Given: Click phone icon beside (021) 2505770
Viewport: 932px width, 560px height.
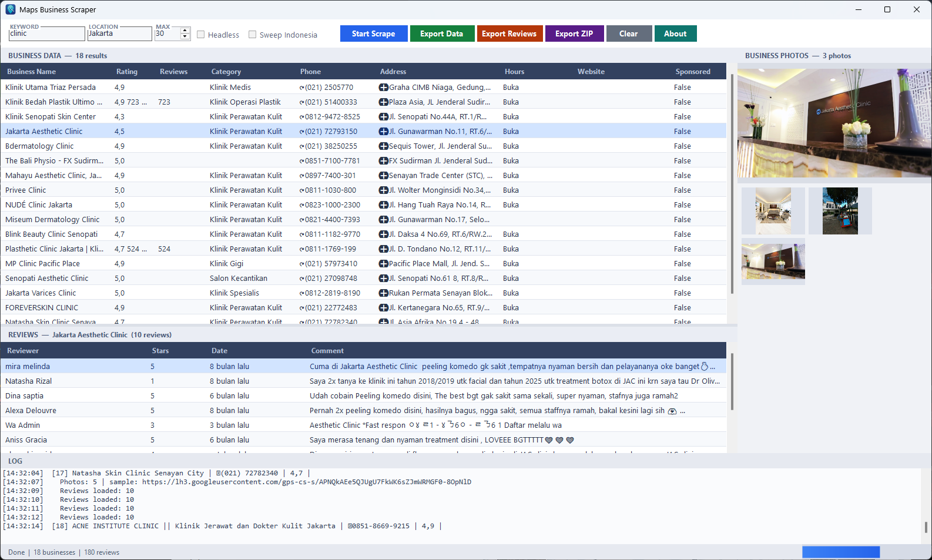Looking at the screenshot, I should tap(301, 88).
